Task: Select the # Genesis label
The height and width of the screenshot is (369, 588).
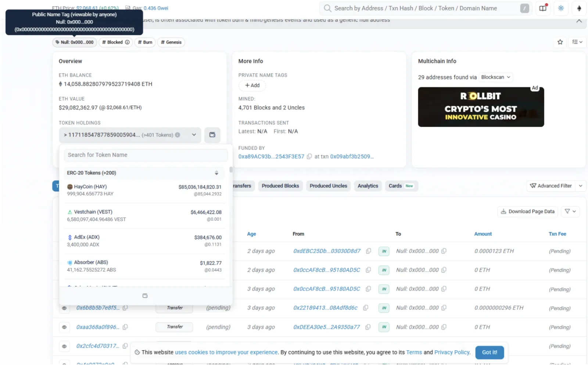Action: click(x=171, y=42)
